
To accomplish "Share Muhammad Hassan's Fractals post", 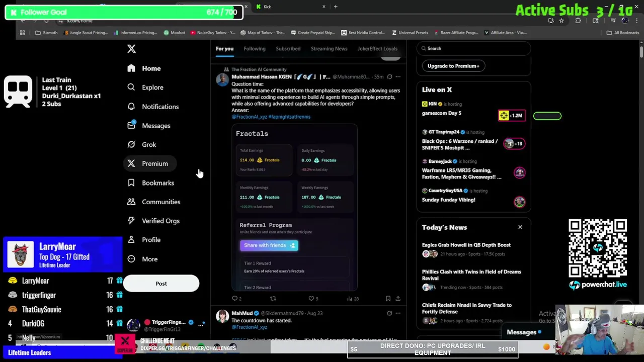I will [397, 299].
